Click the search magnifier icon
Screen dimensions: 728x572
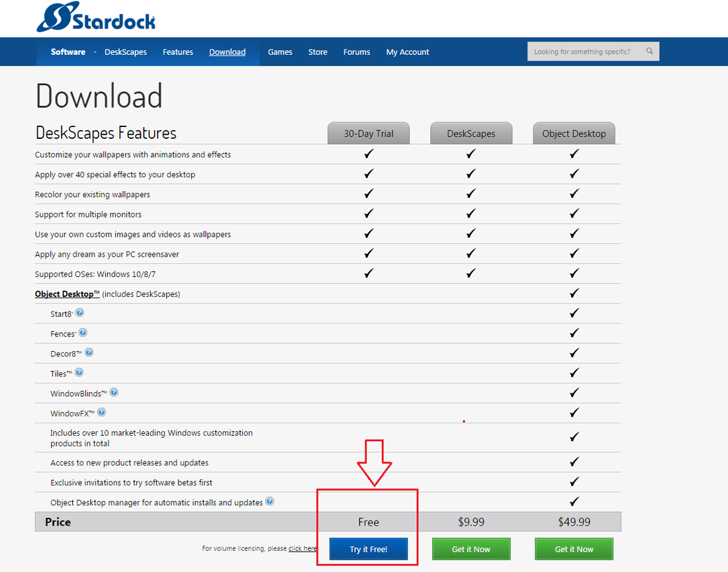(x=649, y=51)
